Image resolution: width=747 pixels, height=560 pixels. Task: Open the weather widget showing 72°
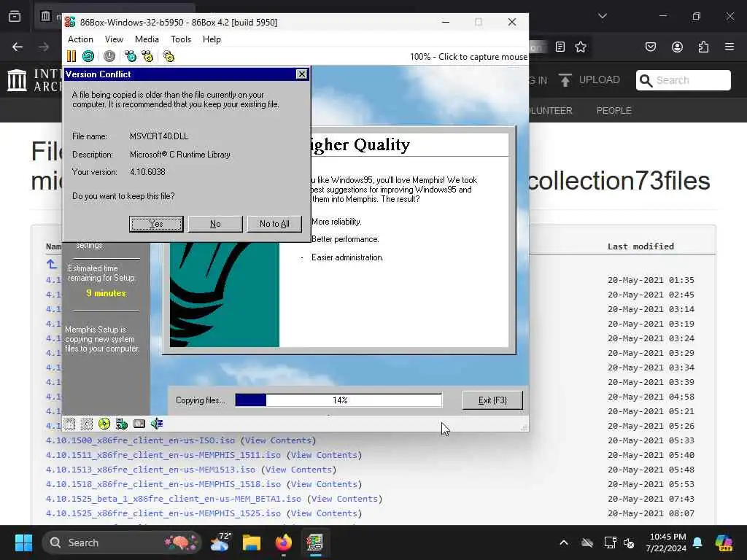(221, 542)
